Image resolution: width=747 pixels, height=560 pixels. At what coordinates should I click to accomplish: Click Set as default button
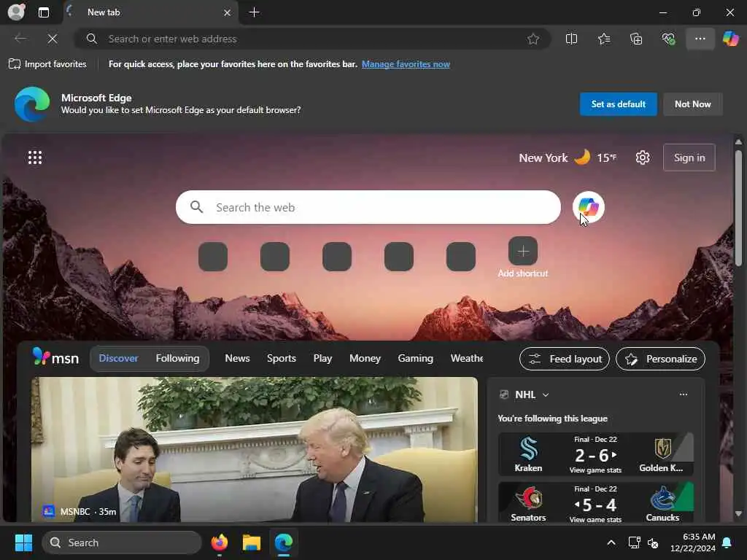coord(618,104)
